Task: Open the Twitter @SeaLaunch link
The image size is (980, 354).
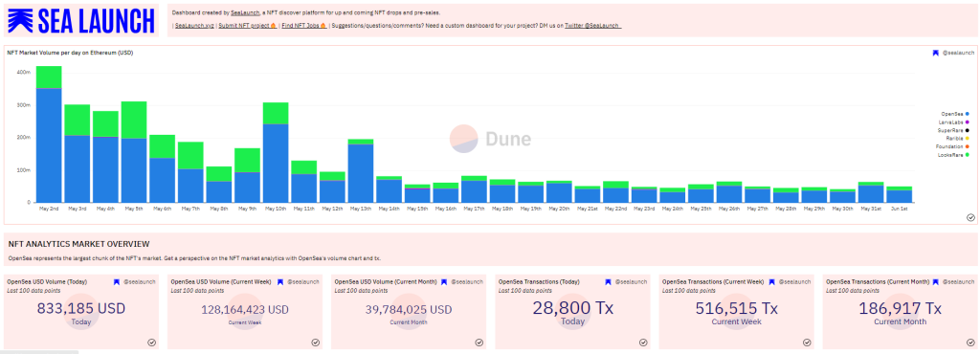Action: pyautogui.click(x=592, y=26)
